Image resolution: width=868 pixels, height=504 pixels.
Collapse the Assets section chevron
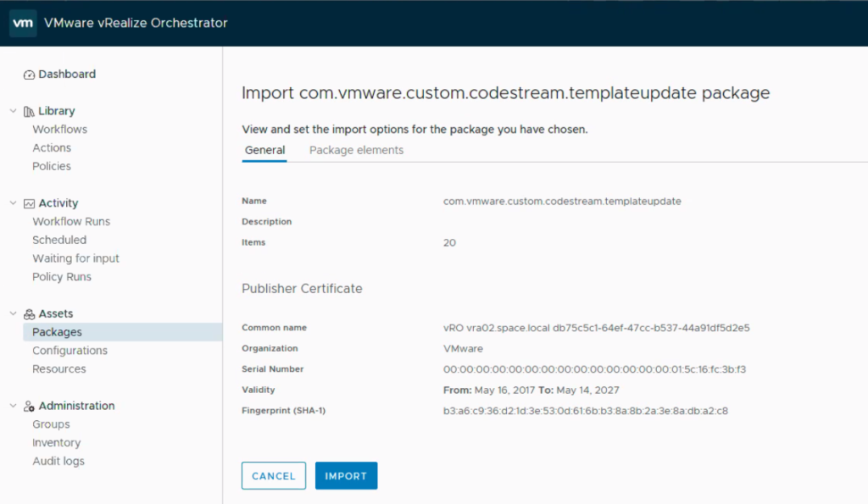tap(14, 313)
